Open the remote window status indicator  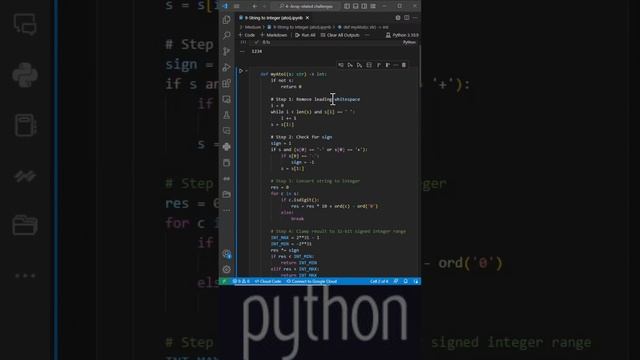(224, 281)
